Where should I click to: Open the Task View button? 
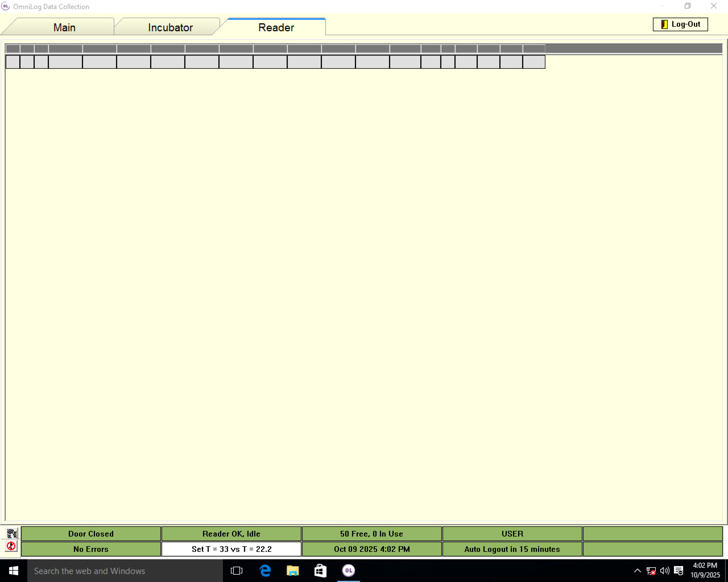(x=237, y=571)
